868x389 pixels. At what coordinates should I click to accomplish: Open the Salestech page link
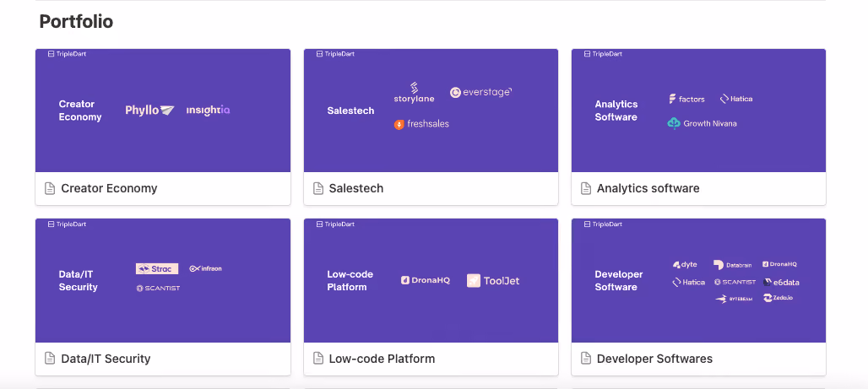356,189
